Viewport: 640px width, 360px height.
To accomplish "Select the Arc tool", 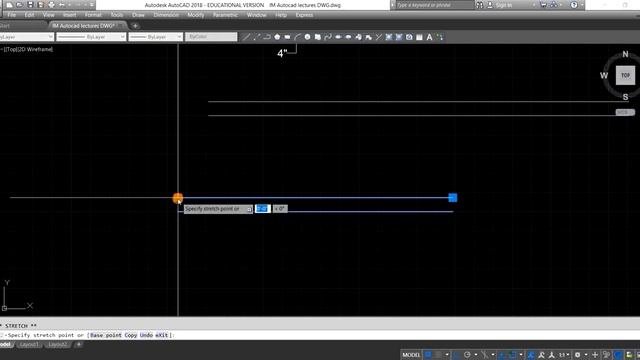I will point(298,37).
